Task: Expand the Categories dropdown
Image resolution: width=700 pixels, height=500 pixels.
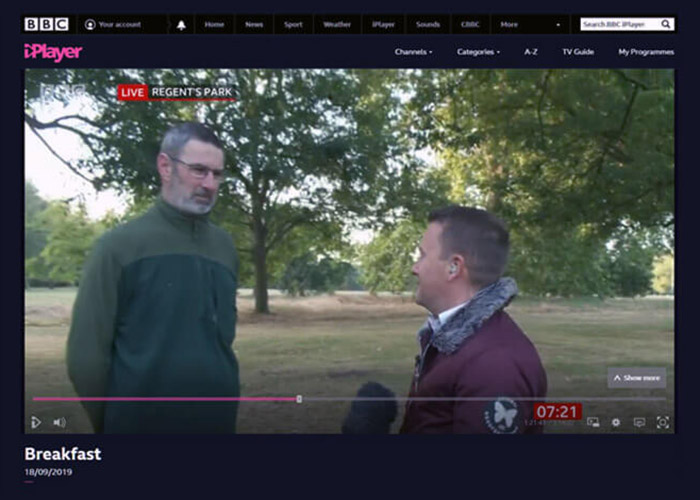Action: point(478,52)
